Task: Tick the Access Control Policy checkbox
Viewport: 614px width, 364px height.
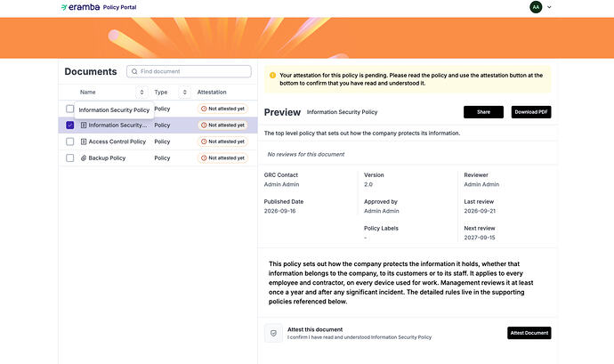Action: [69, 142]
